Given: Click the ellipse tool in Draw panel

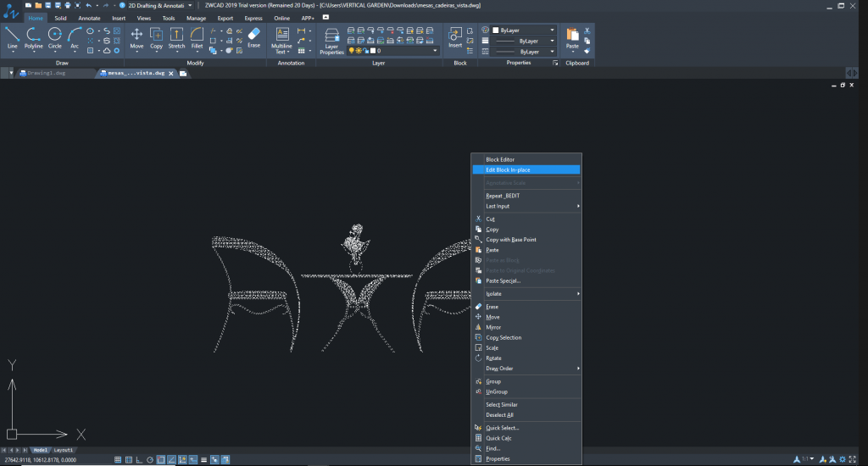Looking at the screenshot, I should coord(90,31).
